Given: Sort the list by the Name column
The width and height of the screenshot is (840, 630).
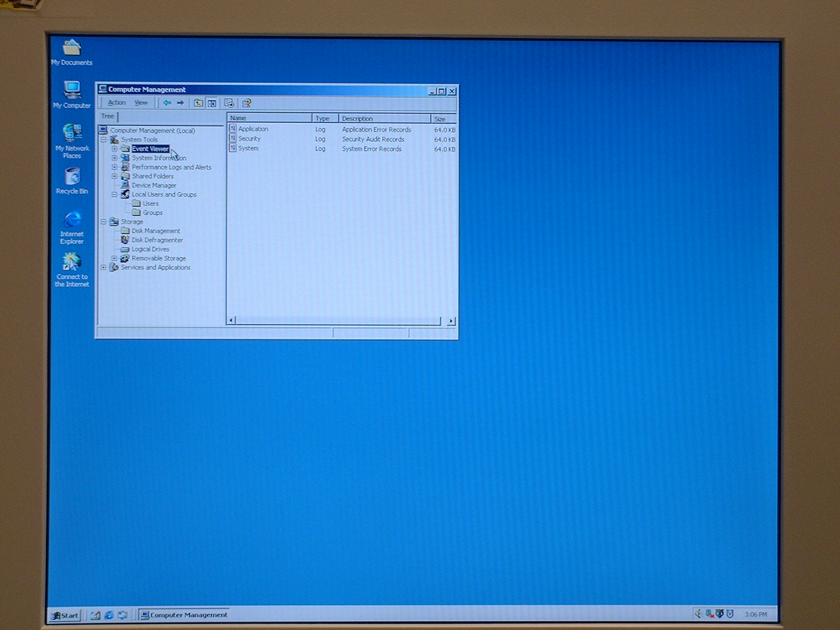Looking at the screenshot, I should pos(269,119).
